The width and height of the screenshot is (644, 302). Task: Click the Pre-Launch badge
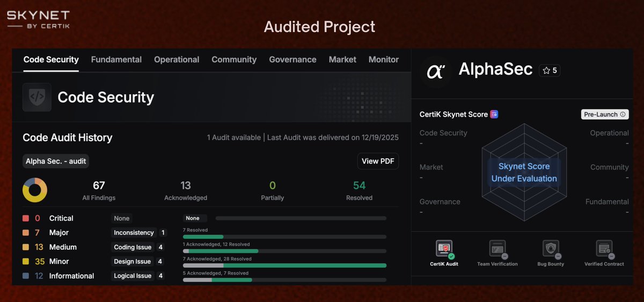click(605, 114)
